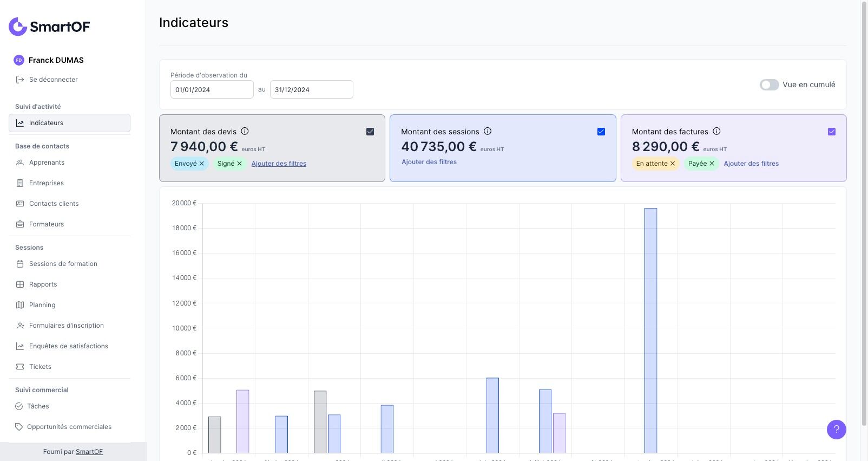Go to Sessions de formation in sidebar

pos(63,264)
